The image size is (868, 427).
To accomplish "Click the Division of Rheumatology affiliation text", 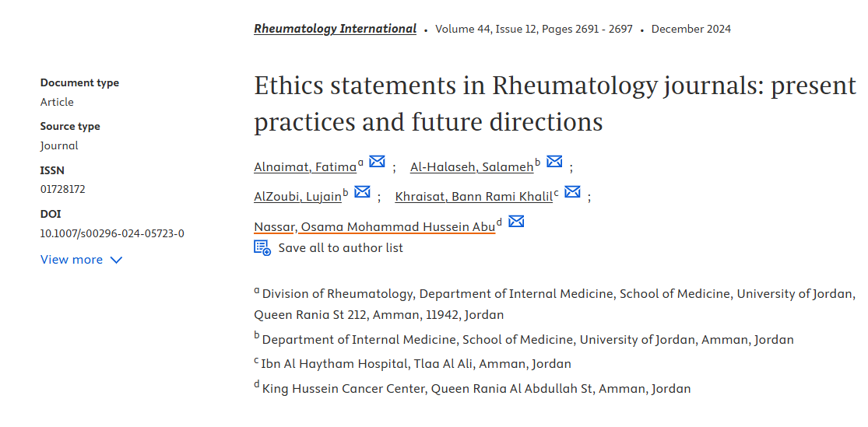I will (x=558, y=294).
